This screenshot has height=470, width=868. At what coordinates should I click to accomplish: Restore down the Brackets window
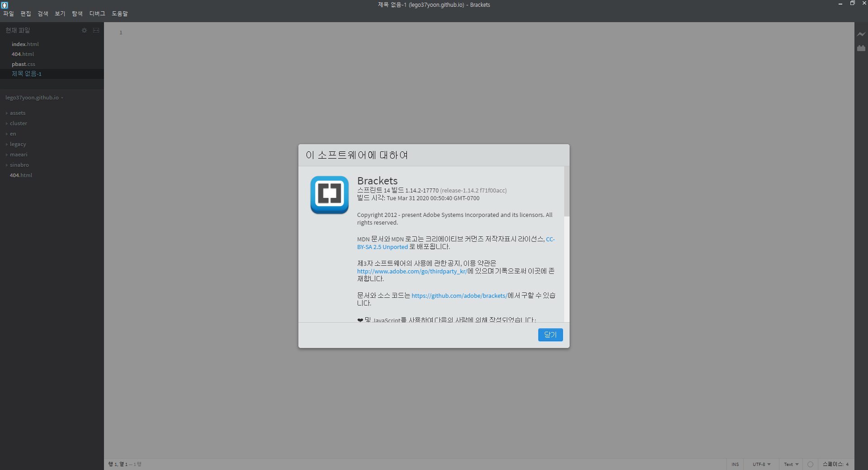(x=852, y=3)
